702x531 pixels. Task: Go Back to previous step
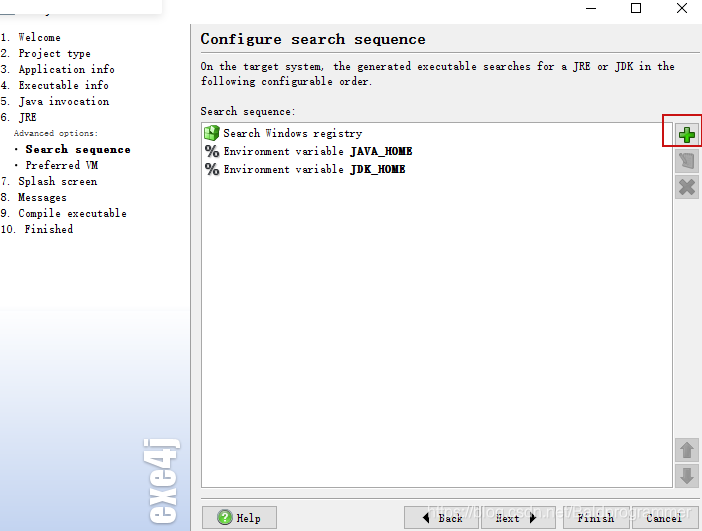coord(441,518)
